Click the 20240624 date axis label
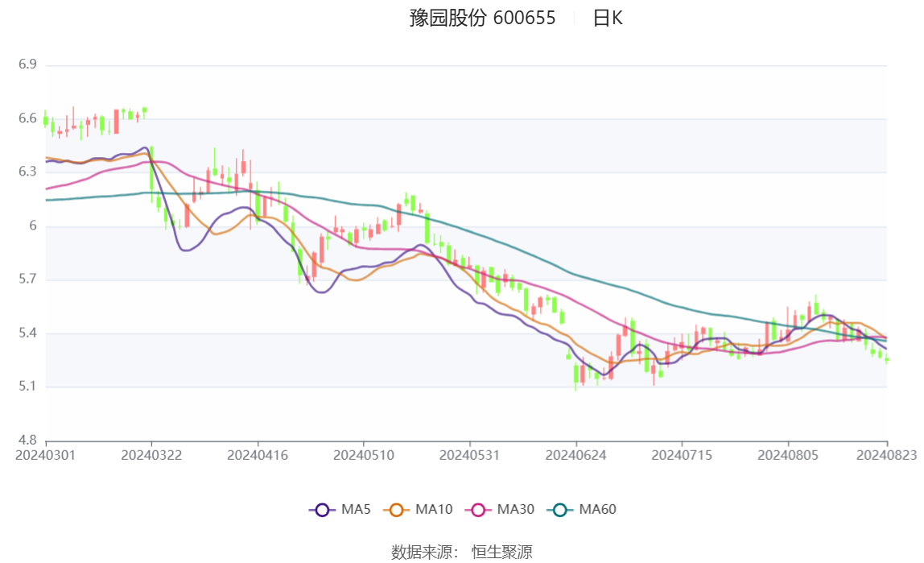This screenshot has height=563, width=924. pos(575,455)
